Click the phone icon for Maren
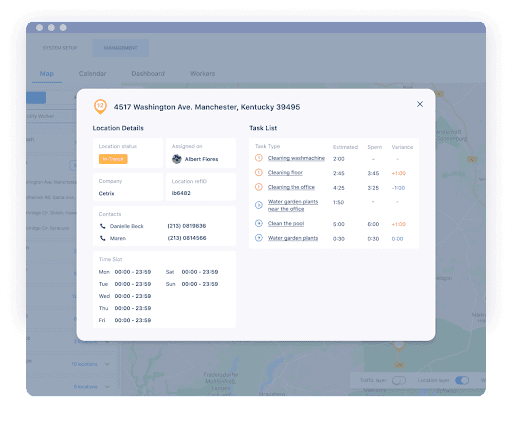Image resolution: width=512 pixels, height=425 pixels. tap(102, 238)
